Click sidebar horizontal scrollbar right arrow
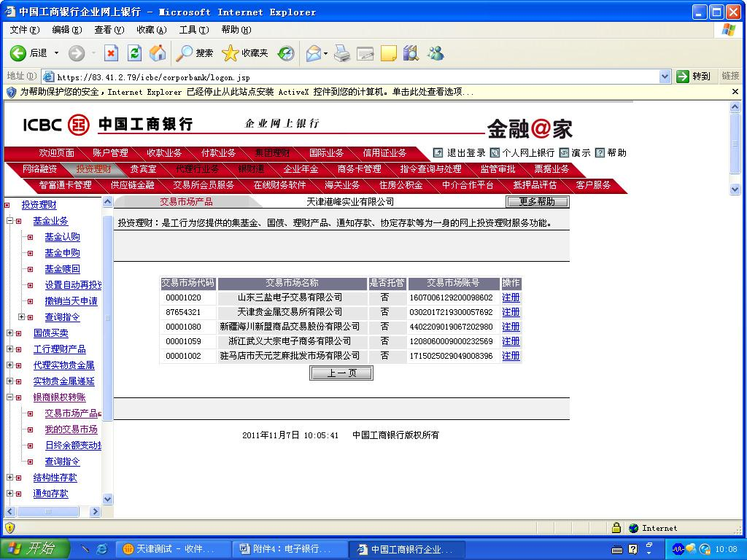This screenshot has width=747, height=560. coord(96,512)
